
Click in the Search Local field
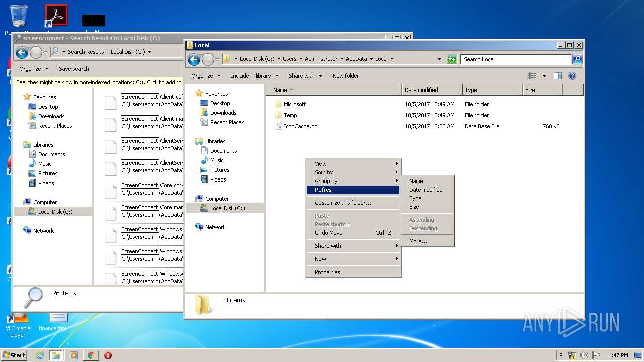516,59
